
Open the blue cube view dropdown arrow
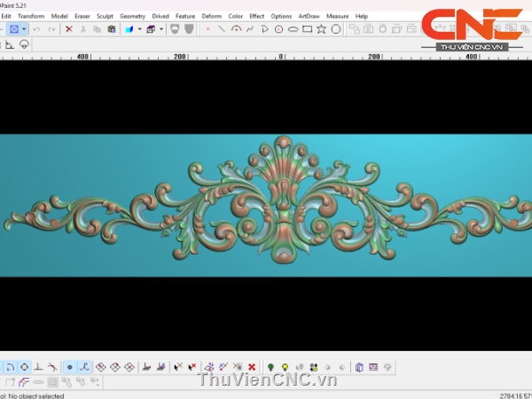tap(139, 29)
